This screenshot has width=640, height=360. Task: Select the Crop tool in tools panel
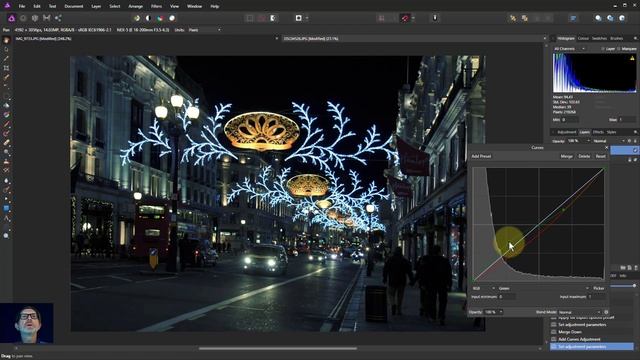6,68
